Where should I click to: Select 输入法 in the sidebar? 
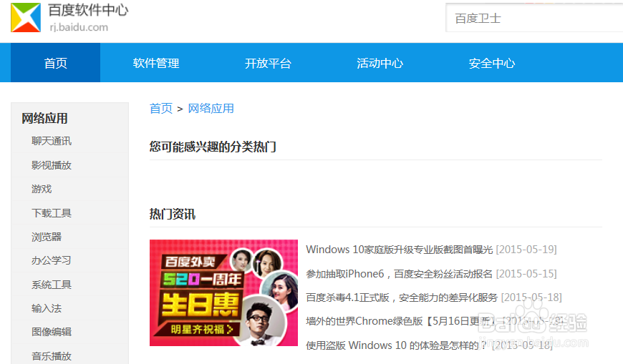[x=47, y=308]
